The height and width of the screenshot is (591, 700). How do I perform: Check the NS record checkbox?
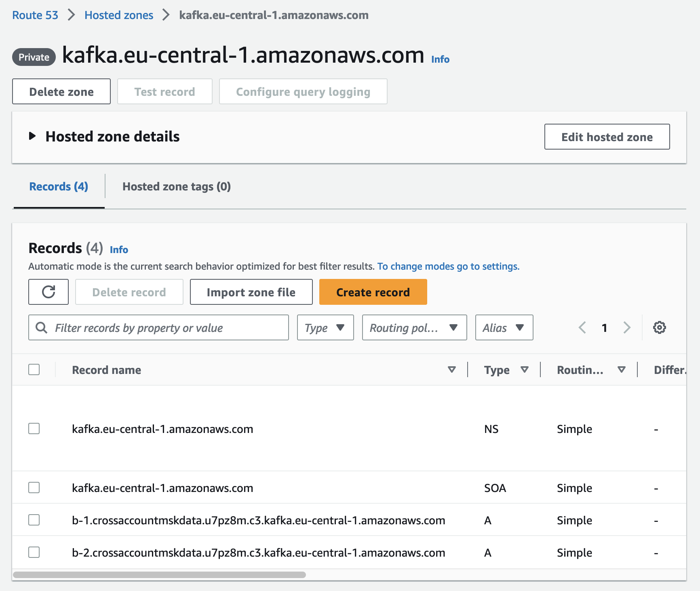point(34,428)
